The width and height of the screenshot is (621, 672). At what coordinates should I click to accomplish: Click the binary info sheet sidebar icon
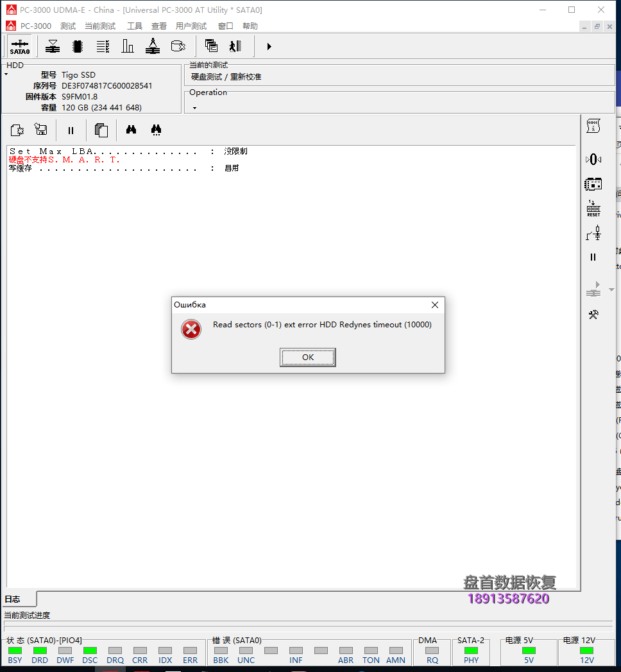593,126
